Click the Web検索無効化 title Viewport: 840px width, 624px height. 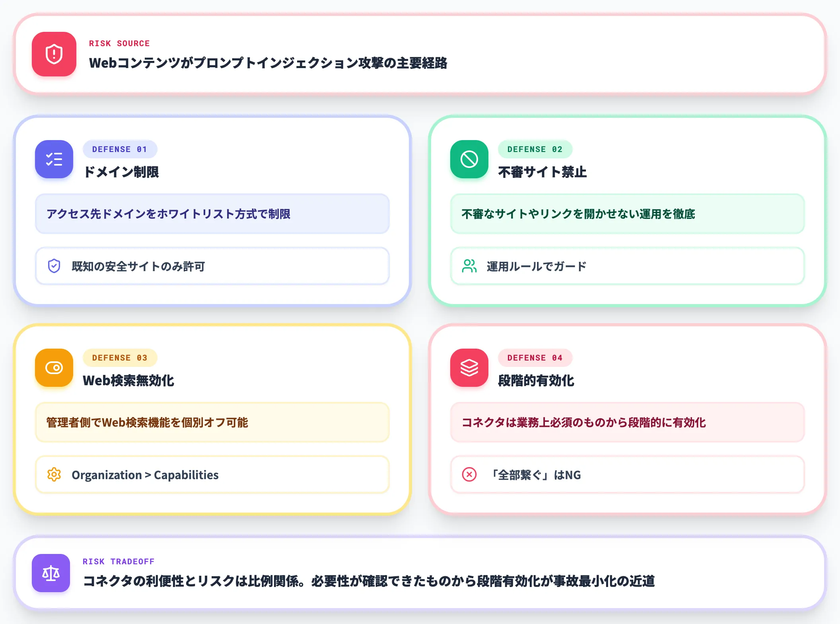(128, 380)
